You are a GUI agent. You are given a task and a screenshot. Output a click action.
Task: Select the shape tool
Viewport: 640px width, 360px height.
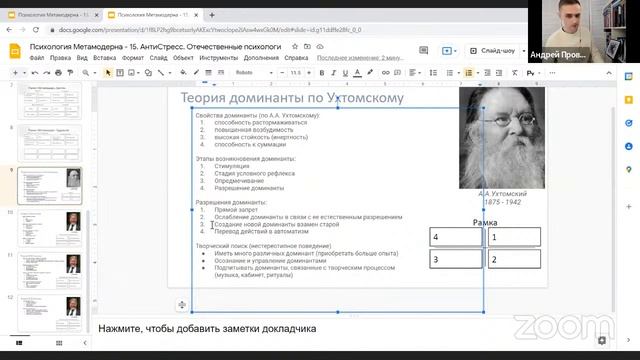(x=148, y=73)
